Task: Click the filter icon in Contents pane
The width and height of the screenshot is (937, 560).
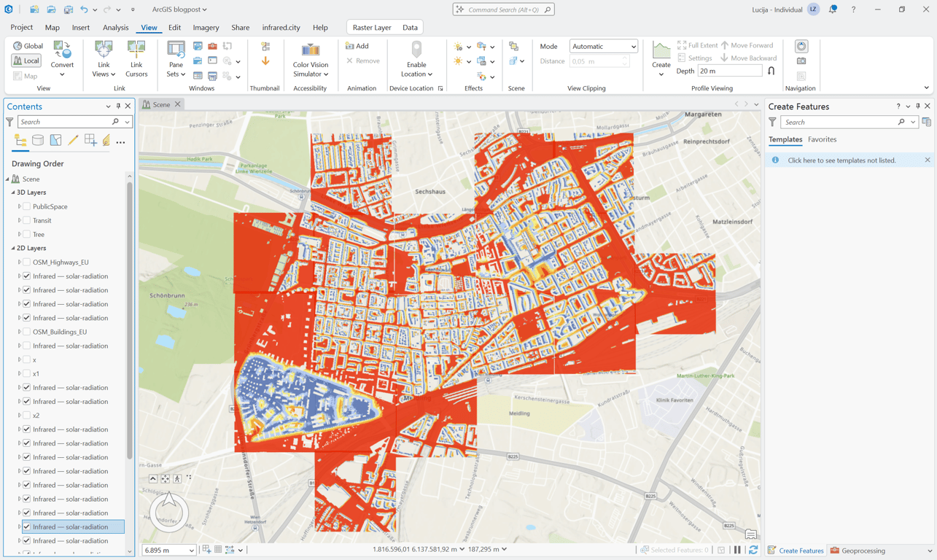Action: click(9, 122)
